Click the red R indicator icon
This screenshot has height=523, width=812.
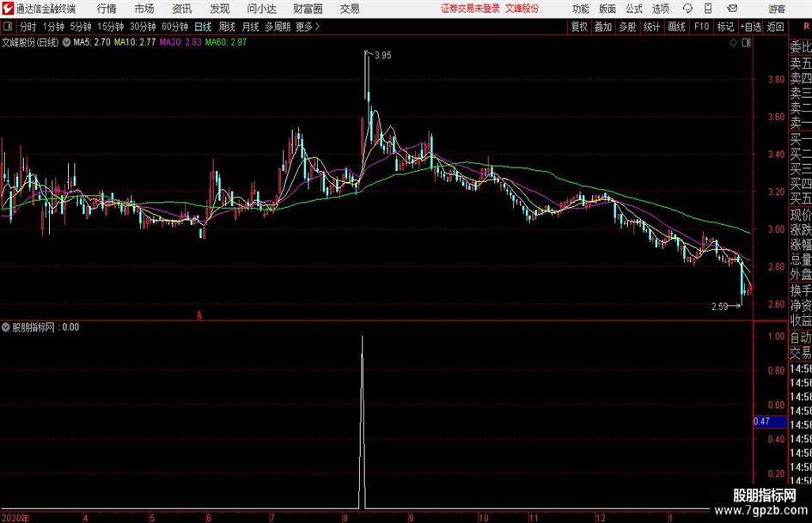click(806, 27)
